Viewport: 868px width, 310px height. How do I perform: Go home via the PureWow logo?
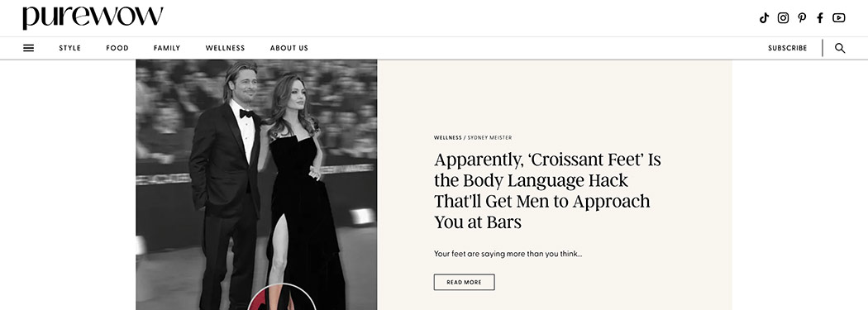point(93,17)
